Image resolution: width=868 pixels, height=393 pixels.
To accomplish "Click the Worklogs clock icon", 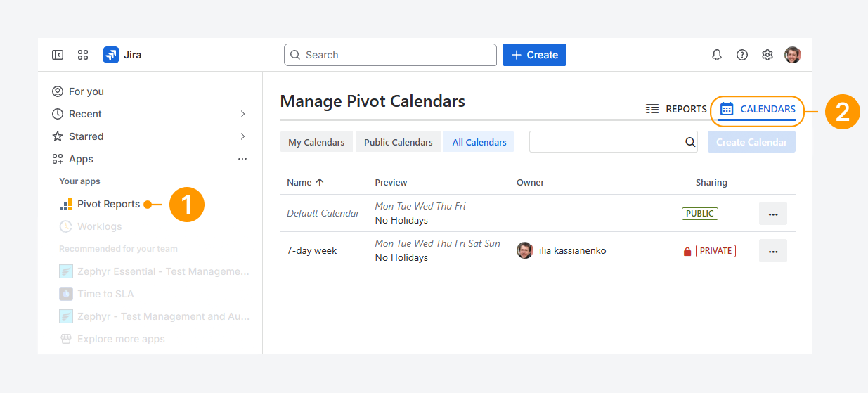I will click(x=65, y=226).
